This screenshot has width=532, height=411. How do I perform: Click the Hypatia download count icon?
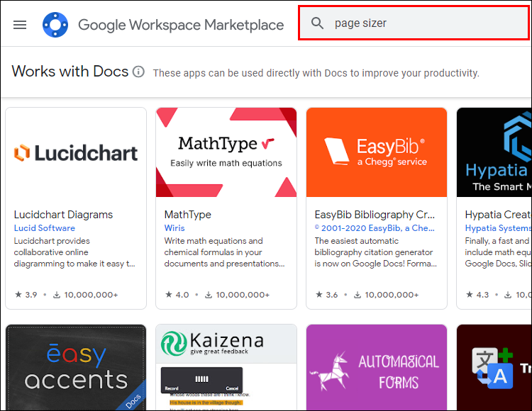pyautogui.click(x=508, y=295)
